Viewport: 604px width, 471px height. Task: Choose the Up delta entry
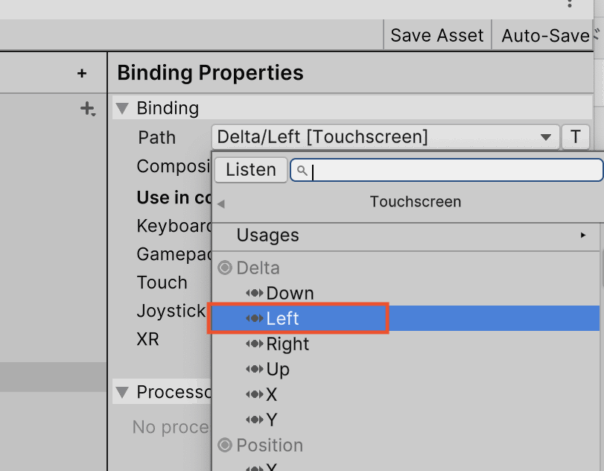click(x=406, y=369)
